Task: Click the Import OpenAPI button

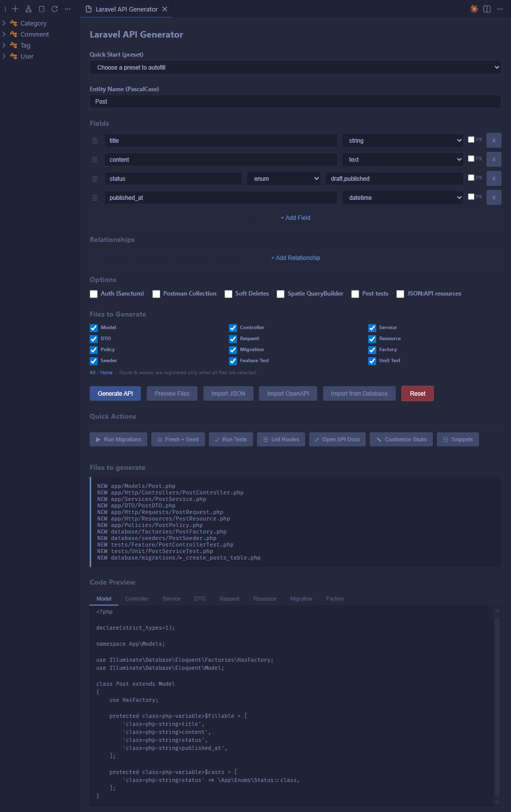Action: coord(288,394)
